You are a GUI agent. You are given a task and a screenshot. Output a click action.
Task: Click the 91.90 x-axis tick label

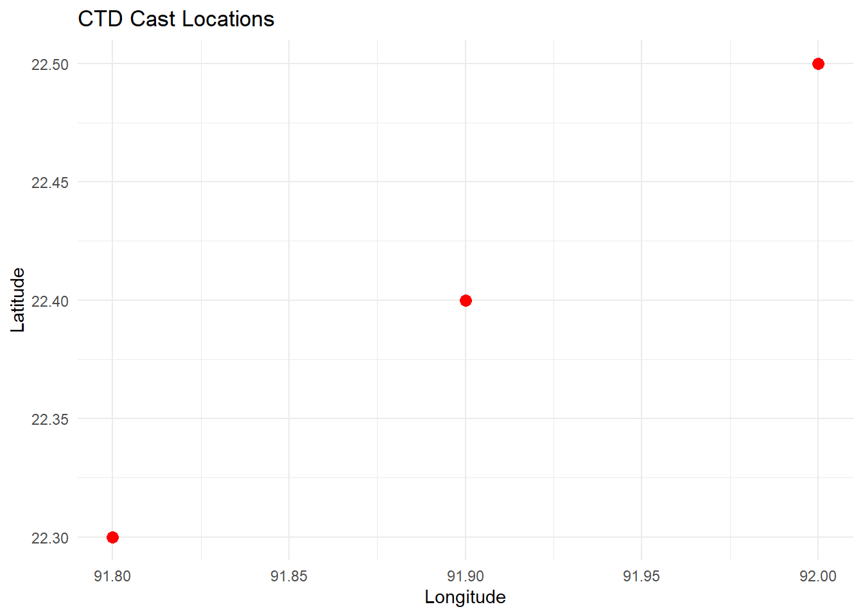pos(466,576)
